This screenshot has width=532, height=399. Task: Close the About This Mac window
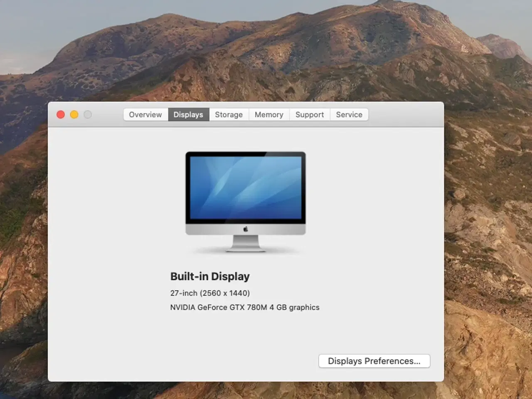click(60, 114)
